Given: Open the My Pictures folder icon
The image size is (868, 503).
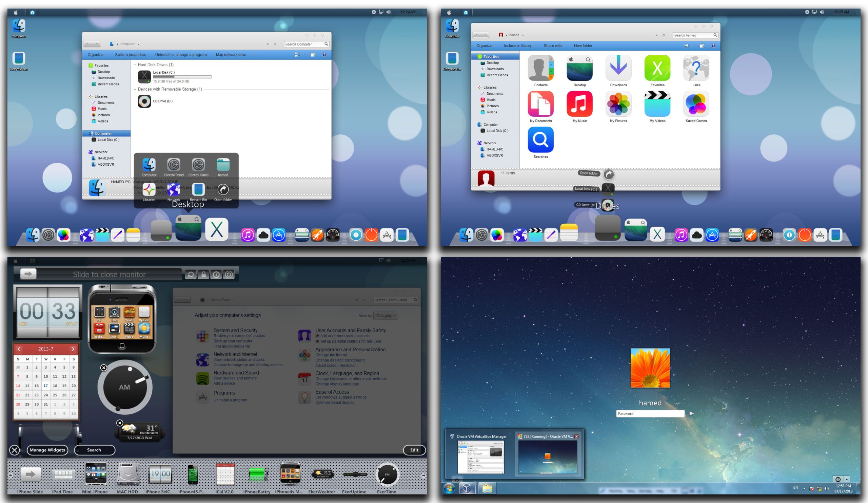Looking at the screenshot, I should (618, 104).
